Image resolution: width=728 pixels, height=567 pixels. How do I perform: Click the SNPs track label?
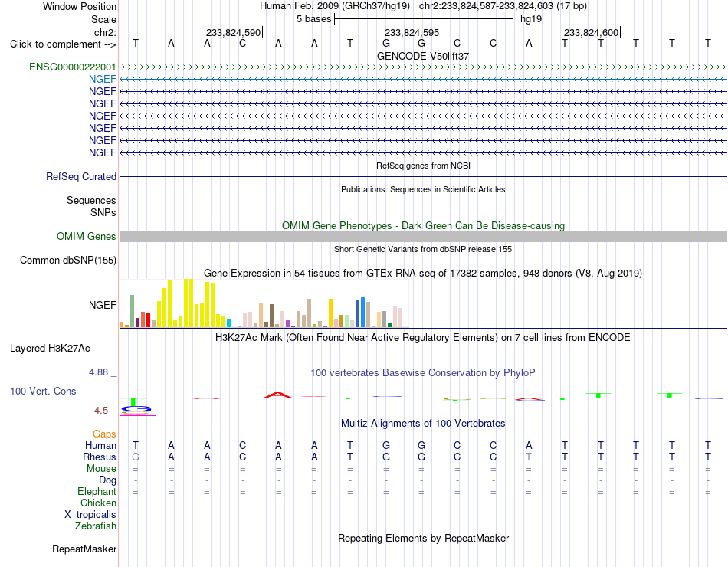103,212
